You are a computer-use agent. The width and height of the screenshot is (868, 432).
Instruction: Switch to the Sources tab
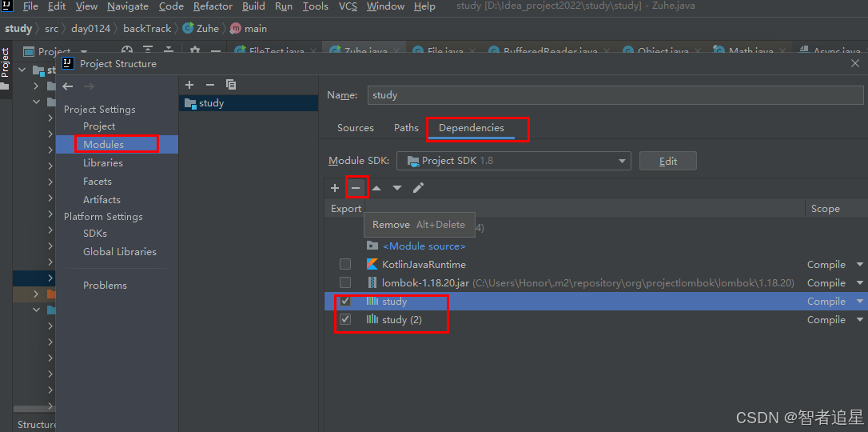pos(356,127)
